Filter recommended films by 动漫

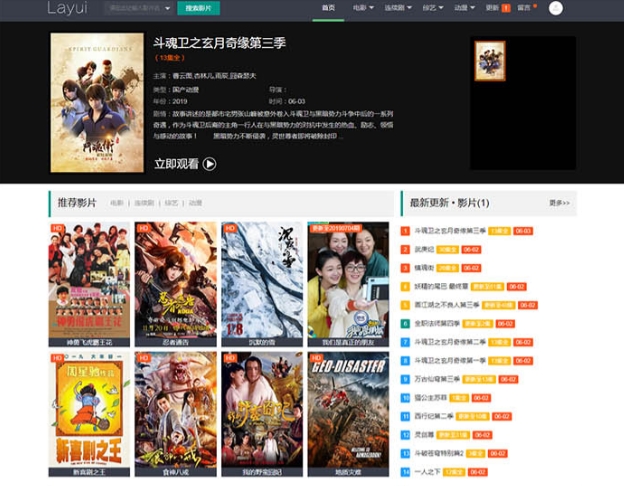pyautogui.click(x=195, y=203)
